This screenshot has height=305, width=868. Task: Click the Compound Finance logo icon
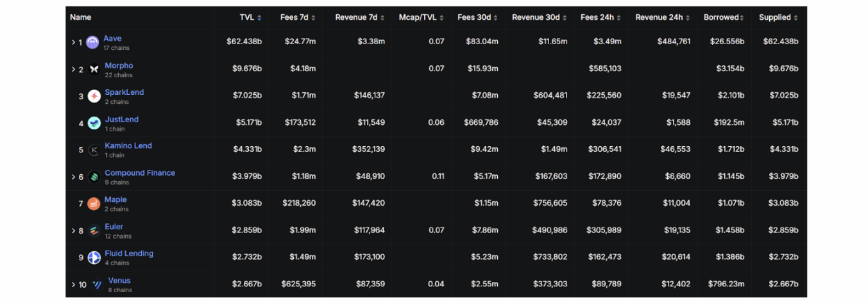click(x=94, y=177)
